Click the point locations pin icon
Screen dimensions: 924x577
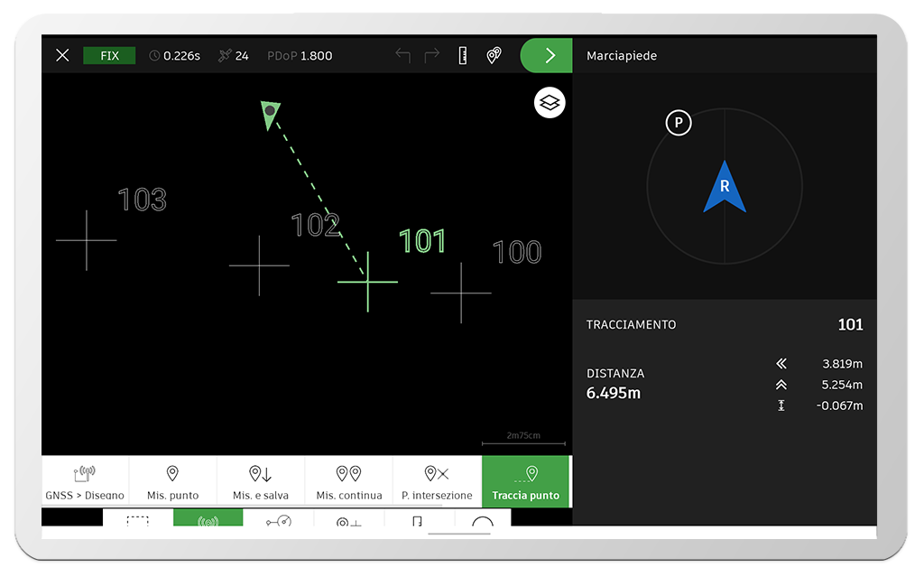[x=493, y=56]
